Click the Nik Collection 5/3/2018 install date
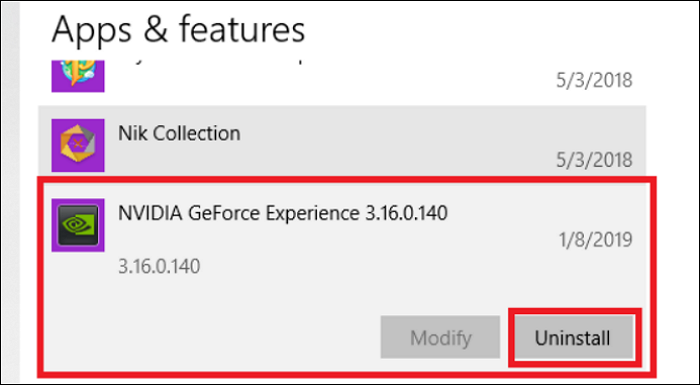The width and height of the screenshot is (700, 385). [594, 160]
